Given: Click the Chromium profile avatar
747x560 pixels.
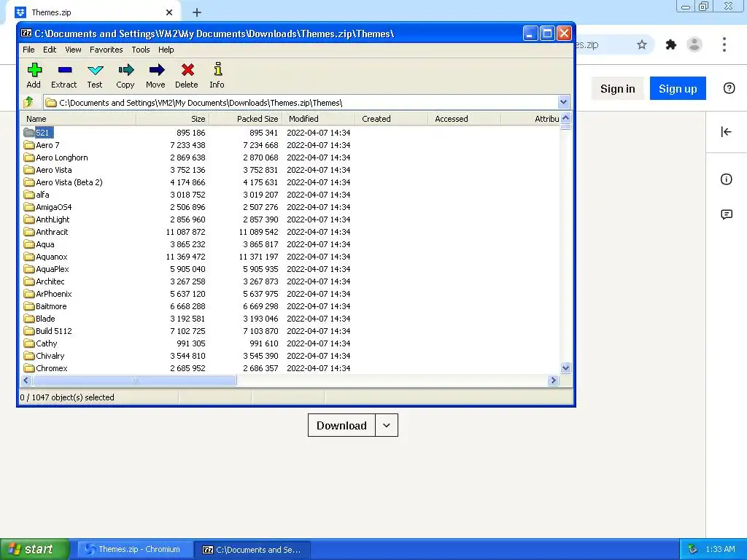Looking at the screenshot, I should point(694,44).
